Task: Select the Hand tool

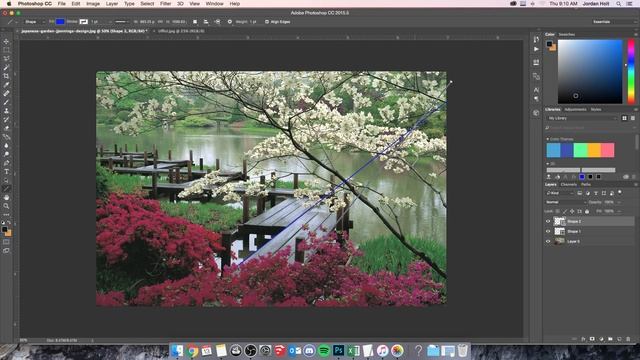Action: pyautogui.click(x=6, y=198)
